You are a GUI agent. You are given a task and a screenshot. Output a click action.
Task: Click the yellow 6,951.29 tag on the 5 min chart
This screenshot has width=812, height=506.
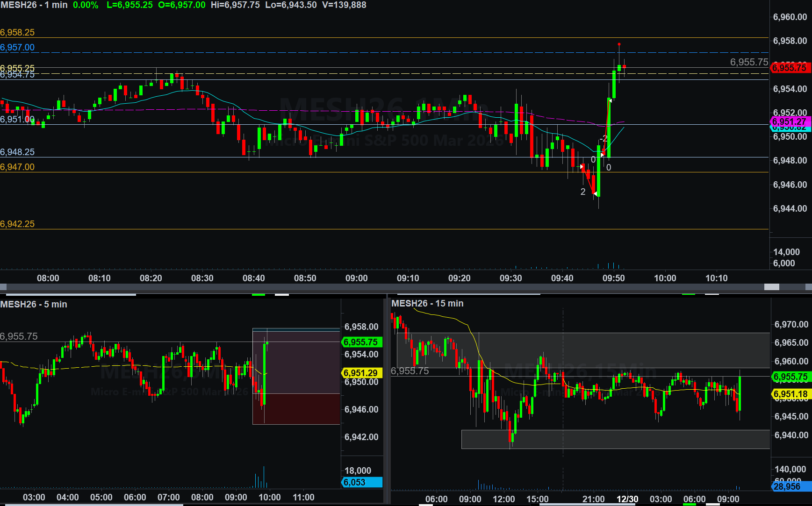point(361,373)
